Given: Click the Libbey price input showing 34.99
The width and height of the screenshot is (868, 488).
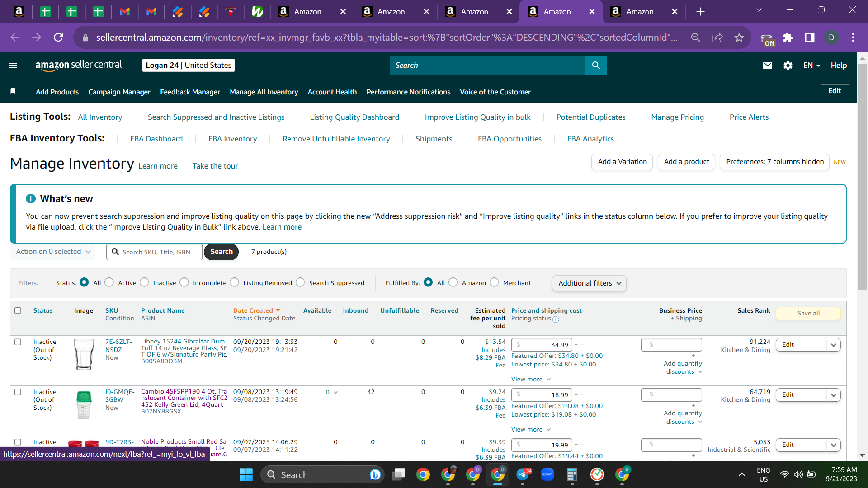Looking at the screenshot, I should click(x=542, y=344).
